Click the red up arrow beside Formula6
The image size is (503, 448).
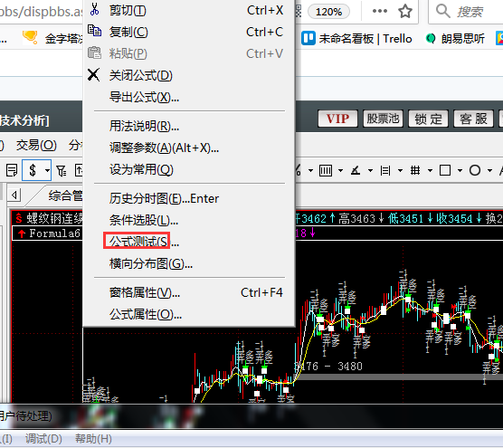[22, 234]
